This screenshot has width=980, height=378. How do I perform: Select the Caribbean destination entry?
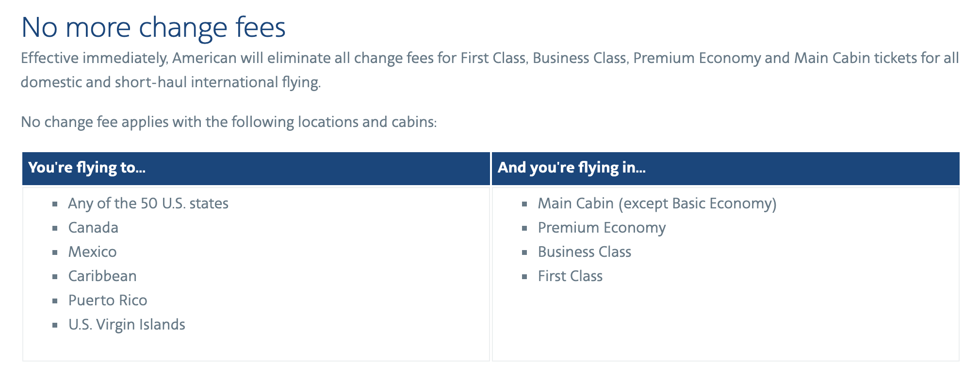(102, 276)
